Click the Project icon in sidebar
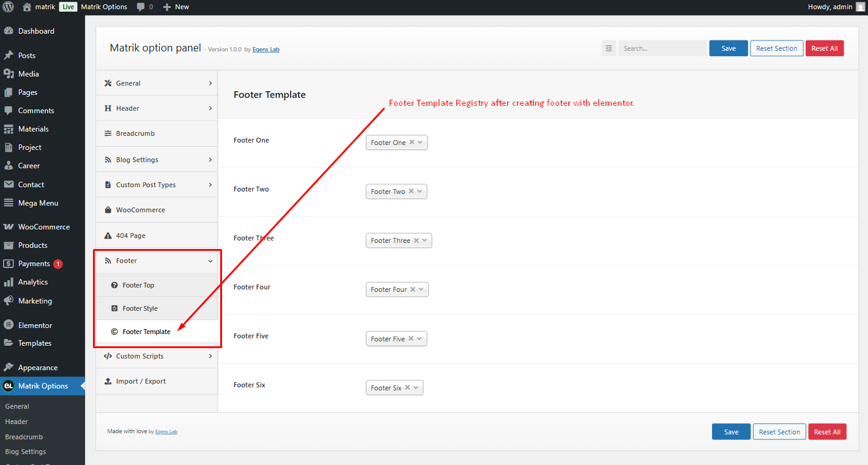Screen dimensions: 868x465 click(9, 147)
